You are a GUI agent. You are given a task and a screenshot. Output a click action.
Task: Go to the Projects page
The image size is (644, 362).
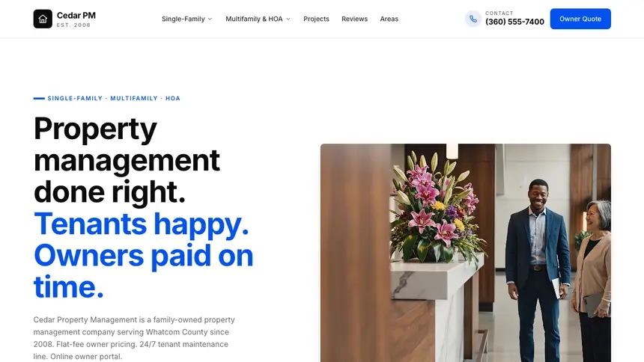click(x=316, y=19)
